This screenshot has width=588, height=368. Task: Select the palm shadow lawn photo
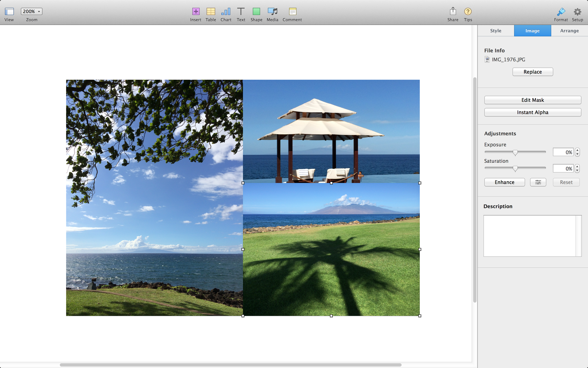click(331, 250)
